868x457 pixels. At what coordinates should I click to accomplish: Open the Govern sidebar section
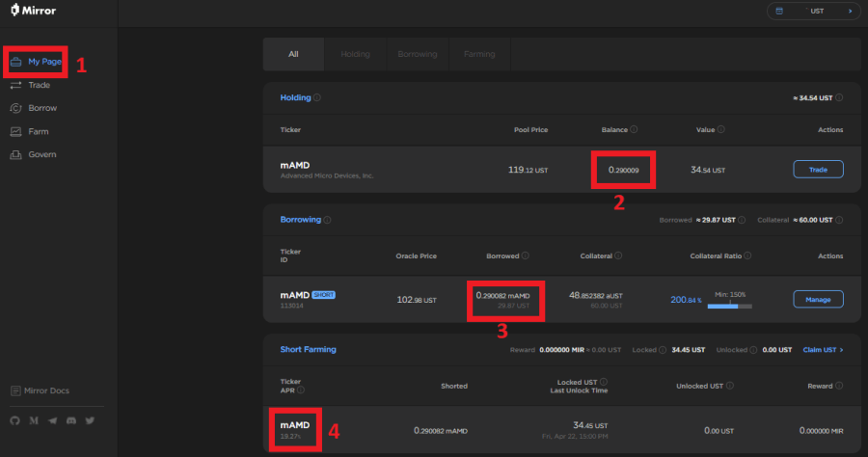[33, 155]
